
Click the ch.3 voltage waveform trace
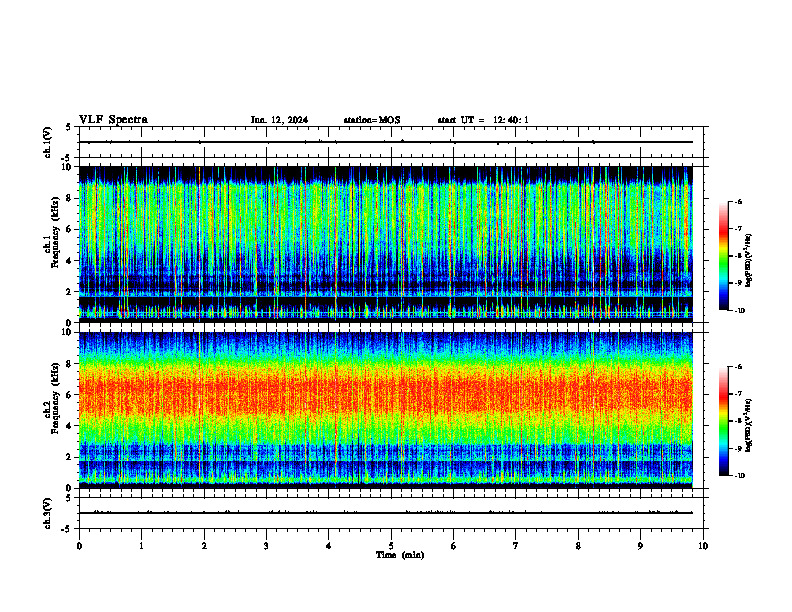click(385, 513)
